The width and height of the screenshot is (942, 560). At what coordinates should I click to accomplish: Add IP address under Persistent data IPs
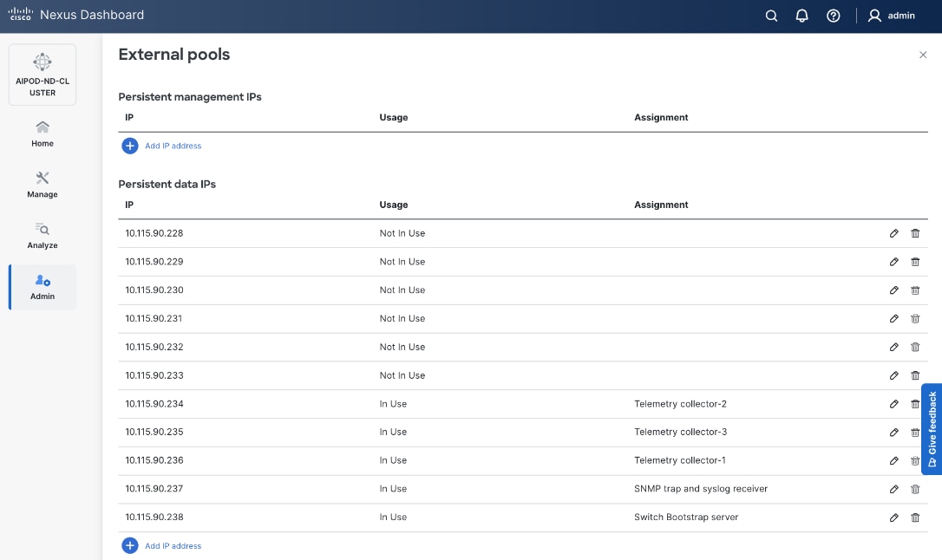(x=161, y=545)
